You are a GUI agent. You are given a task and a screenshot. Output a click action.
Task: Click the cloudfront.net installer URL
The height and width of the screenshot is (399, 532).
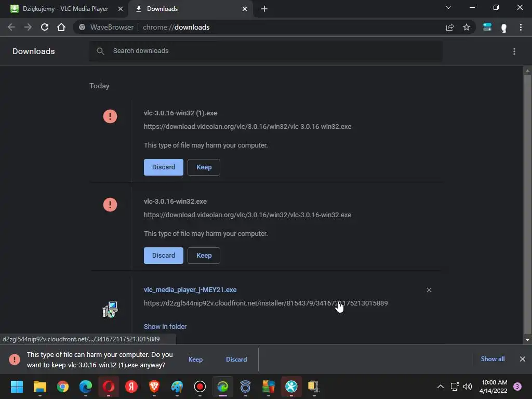click(x=265, y=303)
